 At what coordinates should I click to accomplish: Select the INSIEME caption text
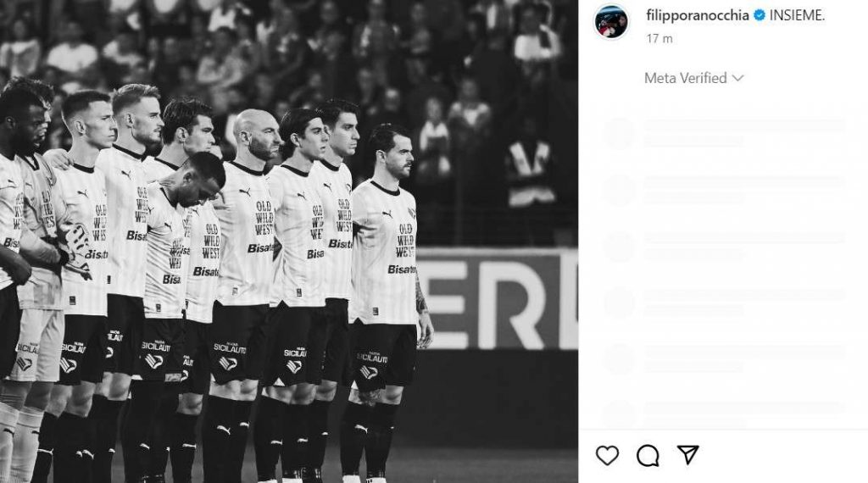point(797,15)
